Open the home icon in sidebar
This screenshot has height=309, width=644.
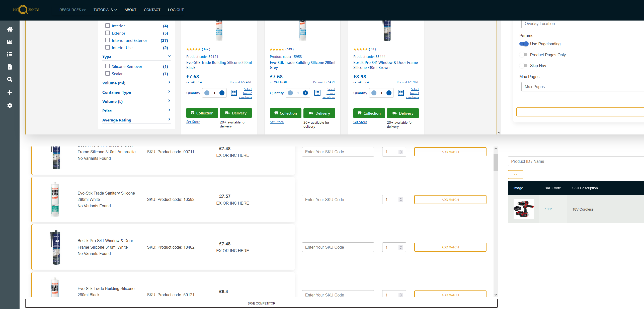pos(10,29)
